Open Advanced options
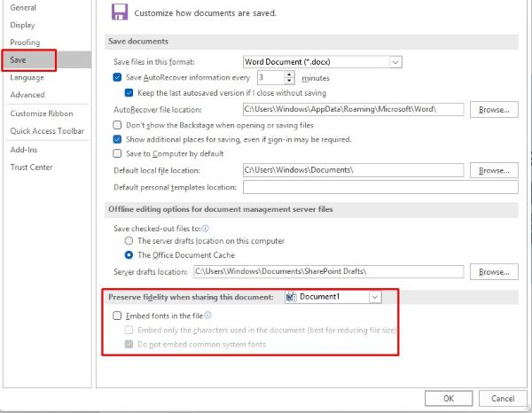 [x=27, y=95]
